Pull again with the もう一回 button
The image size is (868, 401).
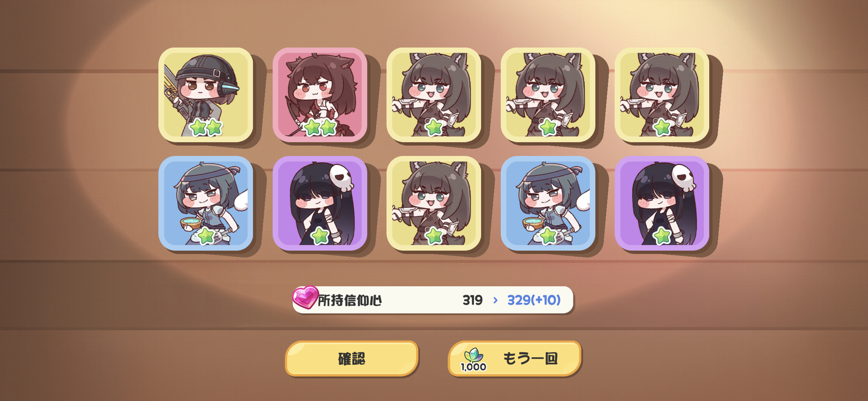click(x=514, y=359)
